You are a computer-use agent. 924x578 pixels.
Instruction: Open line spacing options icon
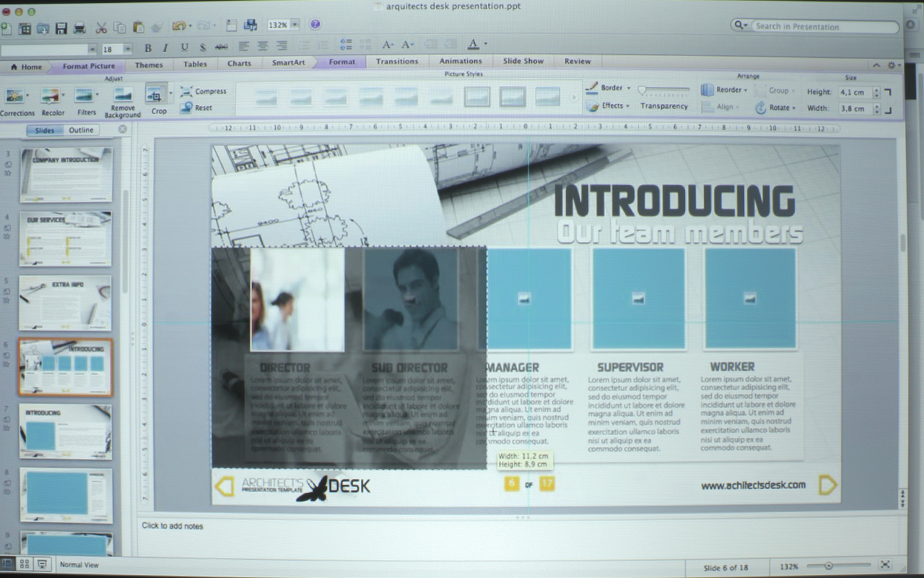coord(346,45)
